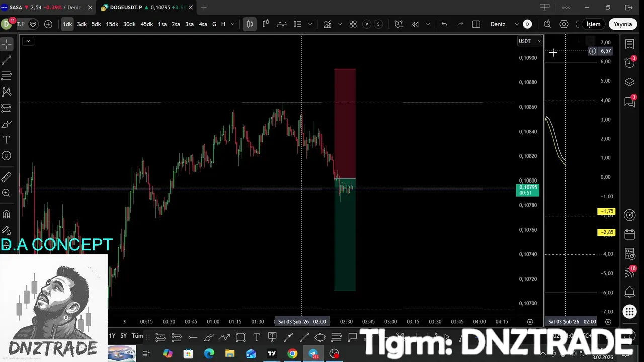Set the 45dk timeframe
644x362 pixels.
click(x=146, y=24)
